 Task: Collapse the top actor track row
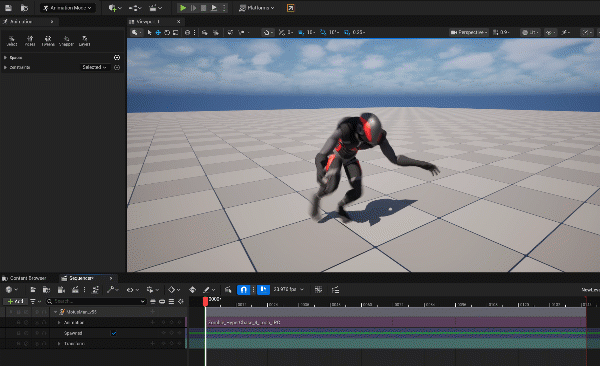click(x=55, y=312)
